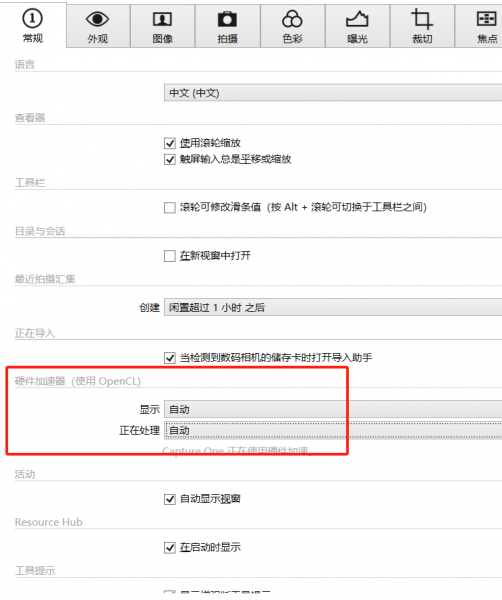The image size is (502, 600).
Task: Disable 使用滚轮缩放 checkbox
Action: (170, 143)
